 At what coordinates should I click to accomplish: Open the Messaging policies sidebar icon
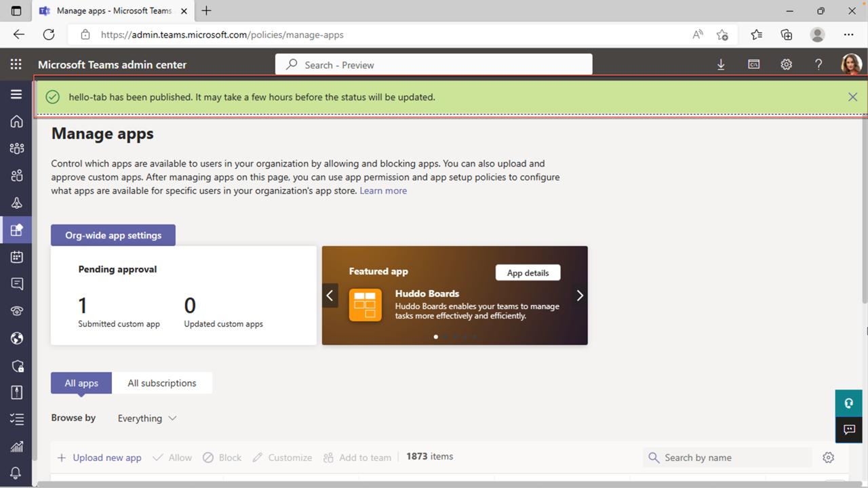coord(16,284)
